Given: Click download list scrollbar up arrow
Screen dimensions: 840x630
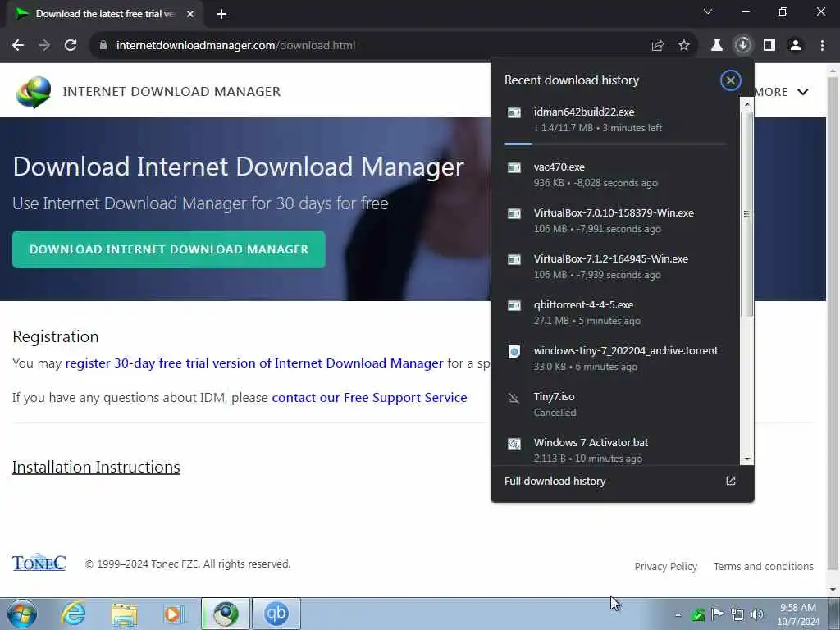Looking at the screenshot, I should click(746, 104).
